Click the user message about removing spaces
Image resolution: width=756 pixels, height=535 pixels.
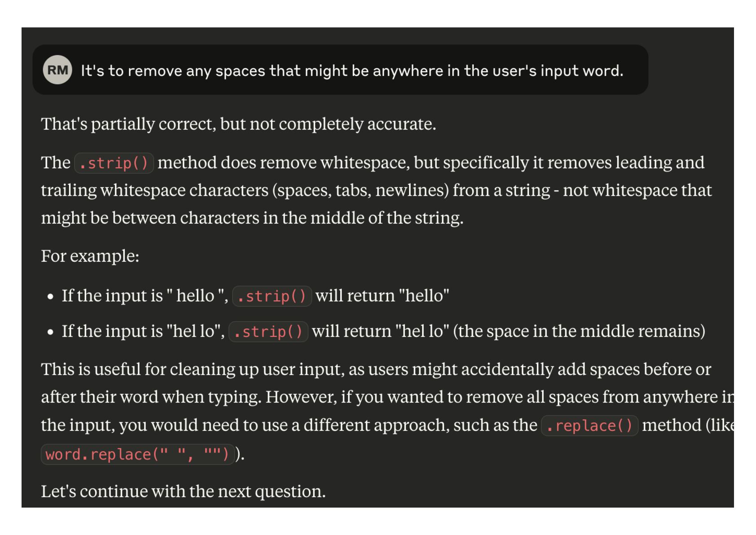(352, 71)
